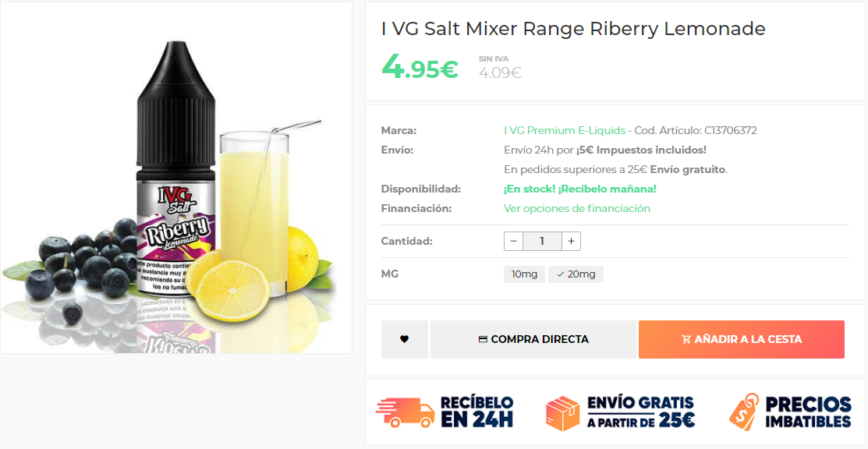Viewport: 868px width, 449px height.
Task: Click the orange box Envío gratis icon
Action: pos(562,413)
